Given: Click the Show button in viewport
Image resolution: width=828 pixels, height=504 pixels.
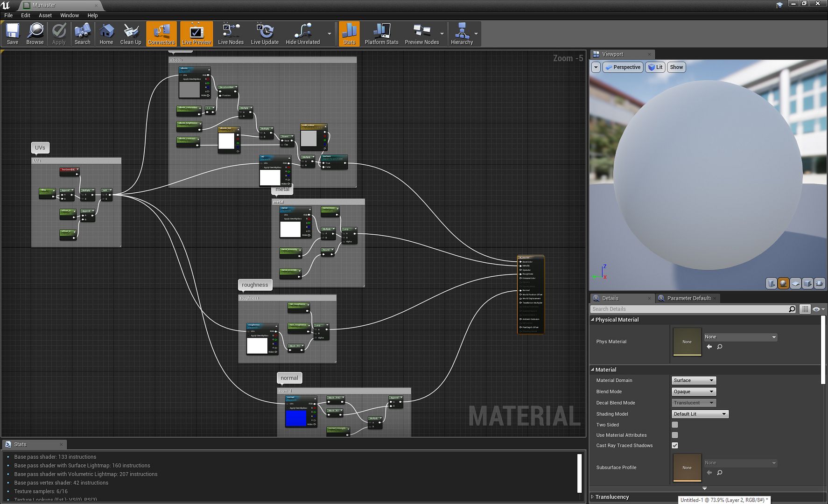Looking at the screenshot, I should [676, 67].
